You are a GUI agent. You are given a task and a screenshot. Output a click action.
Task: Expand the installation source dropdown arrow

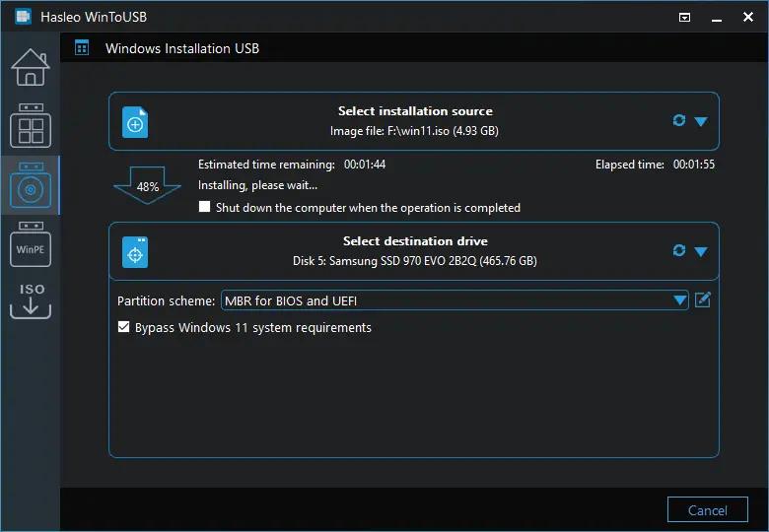701,121
